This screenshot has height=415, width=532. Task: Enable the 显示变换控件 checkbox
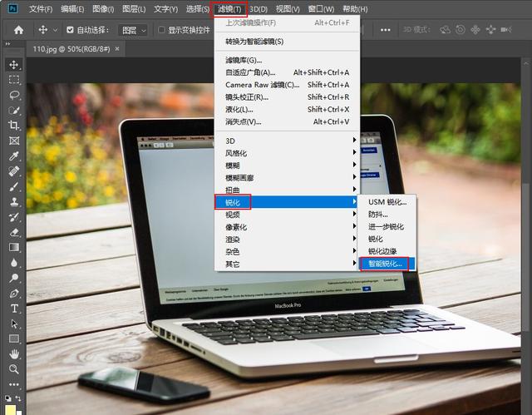coord(161,30)
